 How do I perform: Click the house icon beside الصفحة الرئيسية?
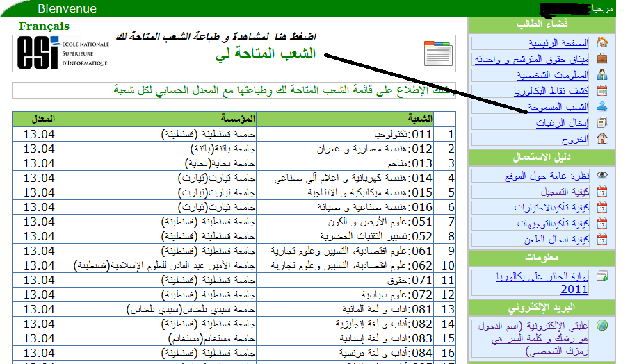602,42
